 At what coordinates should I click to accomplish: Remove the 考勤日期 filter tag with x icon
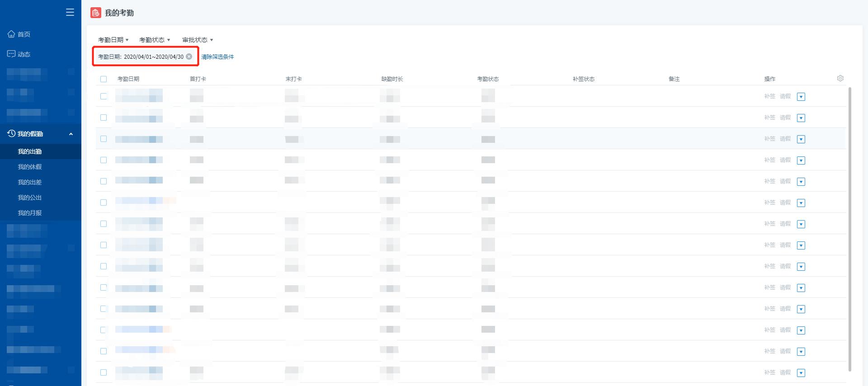[189, 56]
